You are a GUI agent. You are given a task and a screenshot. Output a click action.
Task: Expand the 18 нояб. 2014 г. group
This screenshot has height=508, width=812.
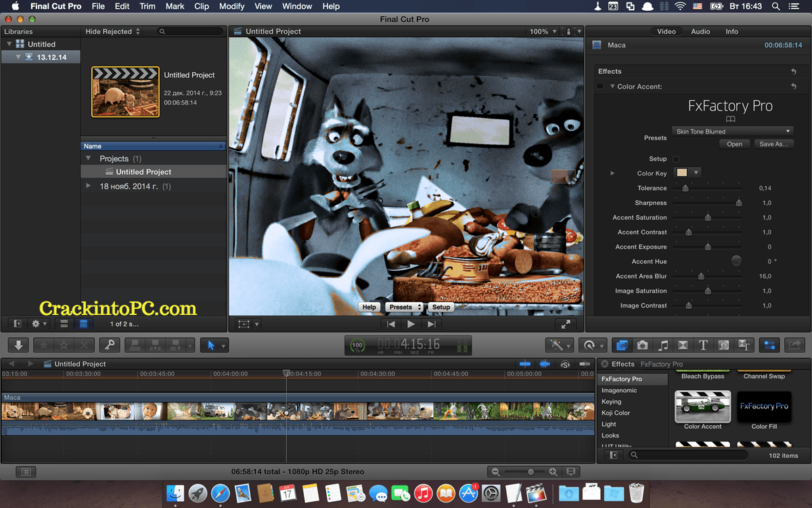[88, 186]
